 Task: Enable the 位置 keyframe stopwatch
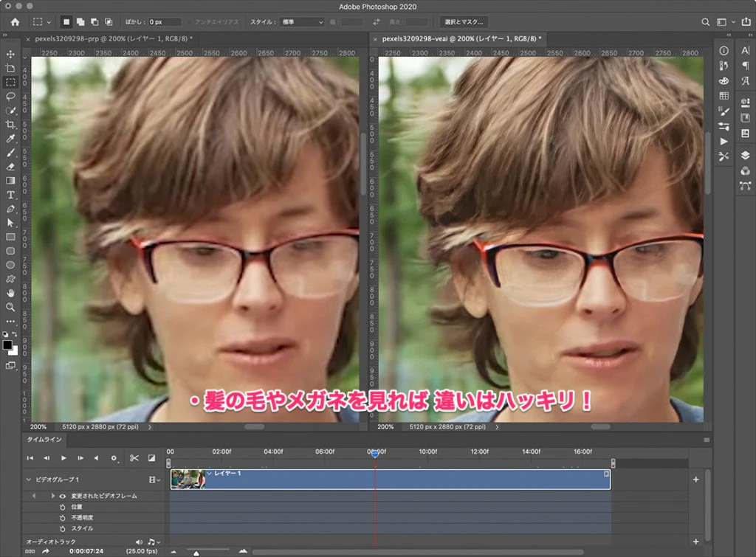(x=63, y=508)
